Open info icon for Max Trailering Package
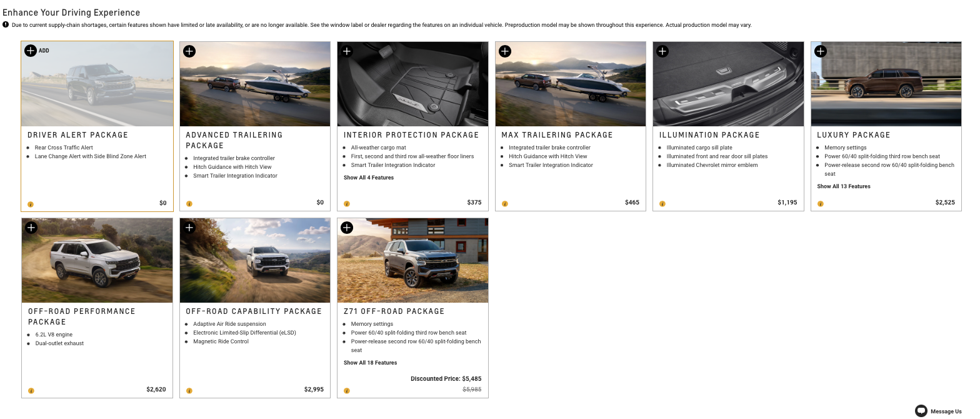This screenshot has width=980, height=419. [505, 204]
